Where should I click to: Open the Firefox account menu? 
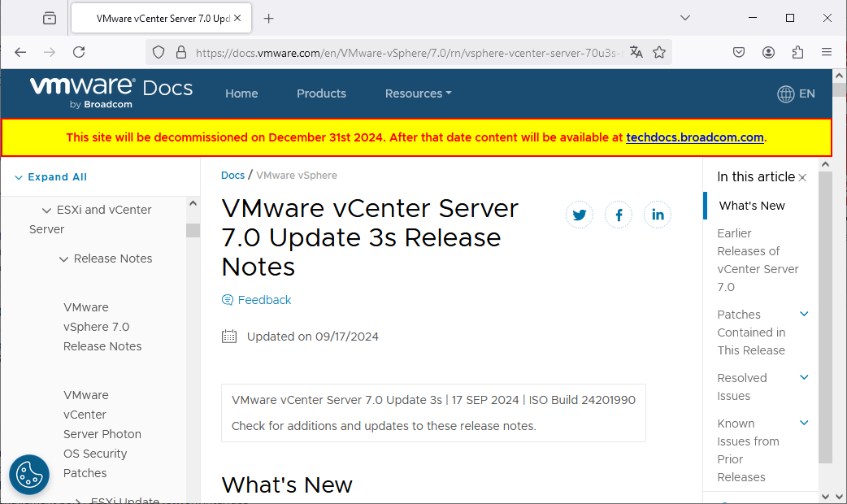768,52
